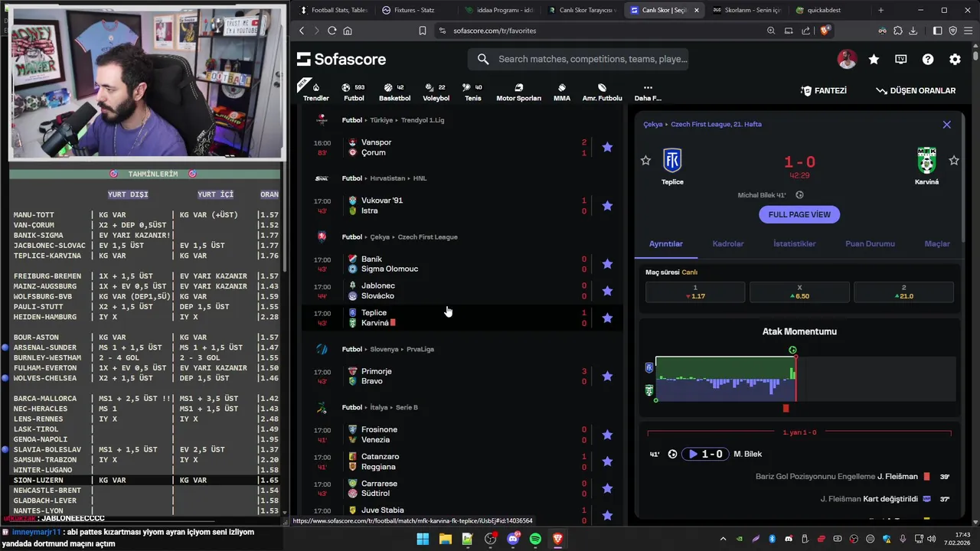Image resolution: width=980 pixels, height=551 pixels.
Task: Select the Tenis sport icon
Action: tap(473, 92)
